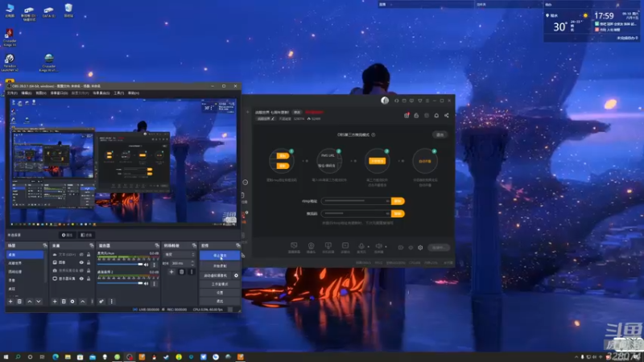Screen dimensions: 644x362
Task: Delete the selected source with the Sources trash icon
Action: click(64, 301)
